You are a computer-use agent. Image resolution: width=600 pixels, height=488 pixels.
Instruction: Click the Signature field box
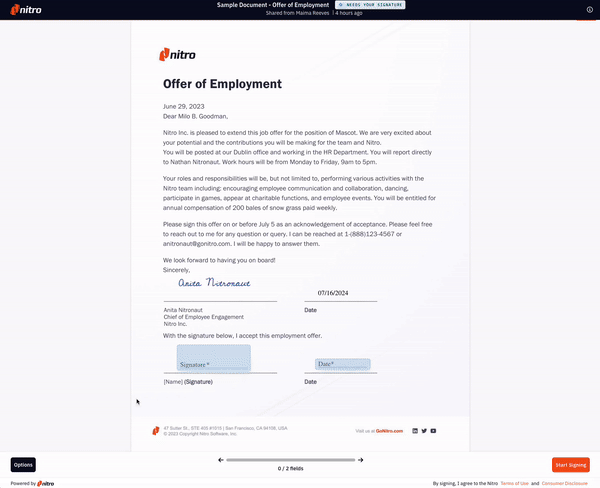pos(213,359)
